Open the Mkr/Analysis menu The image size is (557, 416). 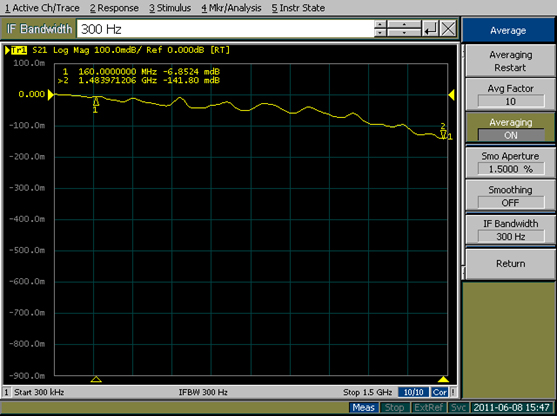(x=231, y=8)
